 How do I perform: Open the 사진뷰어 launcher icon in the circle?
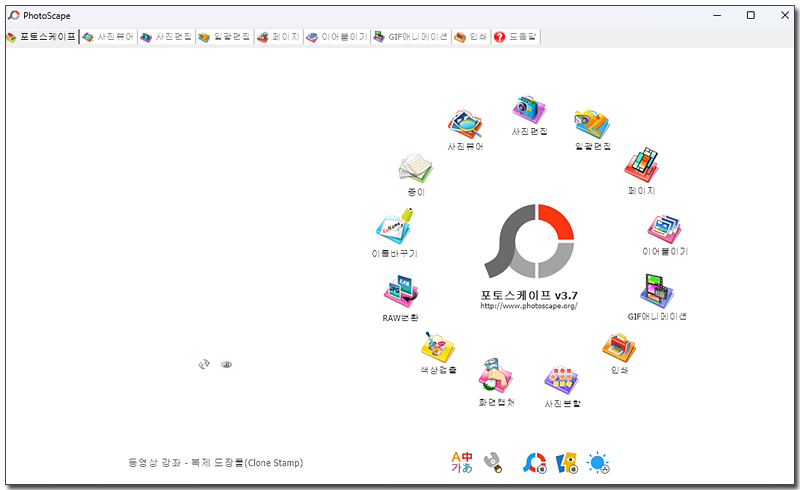pos(465,124)
